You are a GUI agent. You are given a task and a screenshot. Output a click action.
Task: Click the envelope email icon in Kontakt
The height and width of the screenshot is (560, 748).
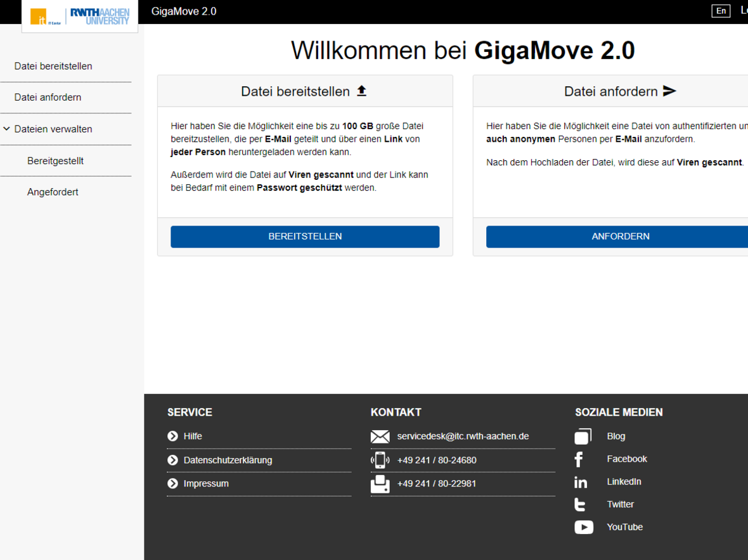click(x=380, y=436)
